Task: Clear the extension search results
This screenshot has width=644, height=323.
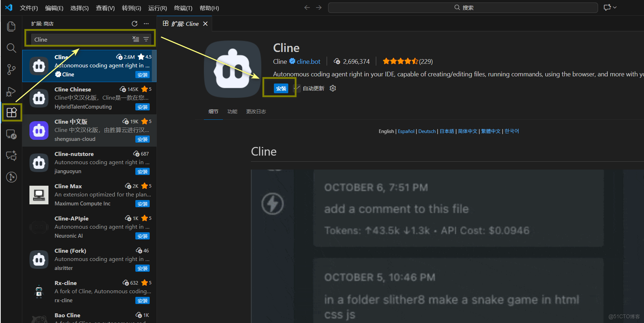Action: (x=136, y=39)
